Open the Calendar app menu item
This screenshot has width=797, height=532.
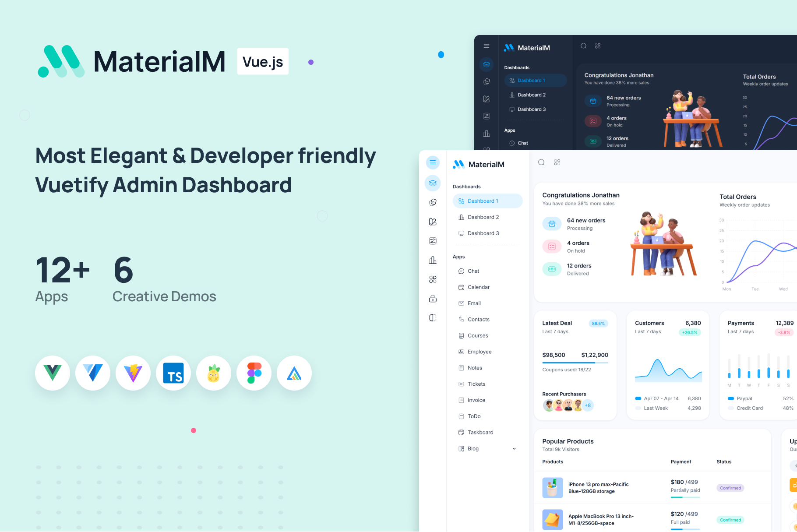pos(479,287)
